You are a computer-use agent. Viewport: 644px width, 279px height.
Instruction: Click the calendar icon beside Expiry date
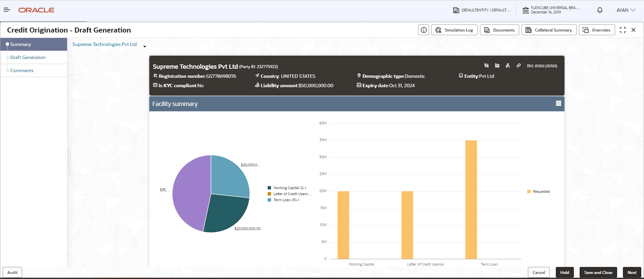point(359,85)
